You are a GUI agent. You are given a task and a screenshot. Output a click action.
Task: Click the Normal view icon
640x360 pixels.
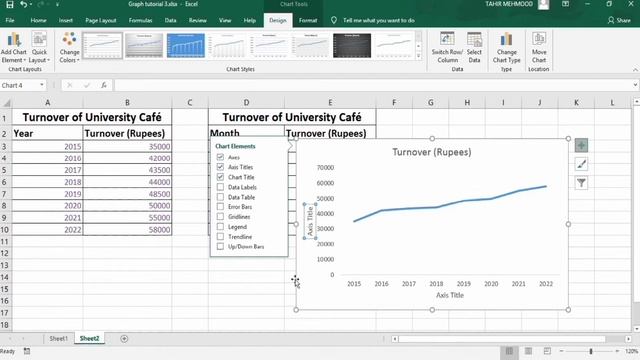click(x=509, y=351)
